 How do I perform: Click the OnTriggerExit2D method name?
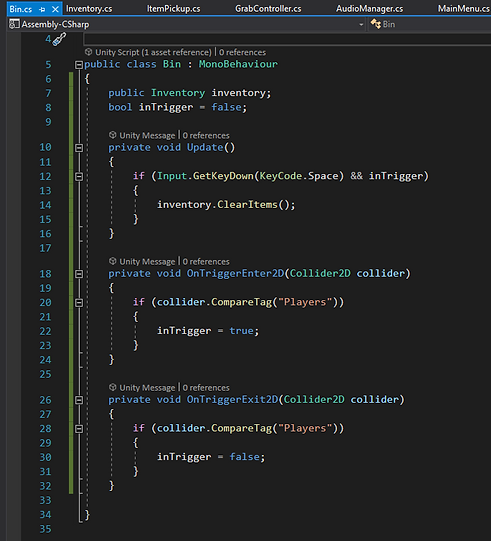tap(232, 400)
